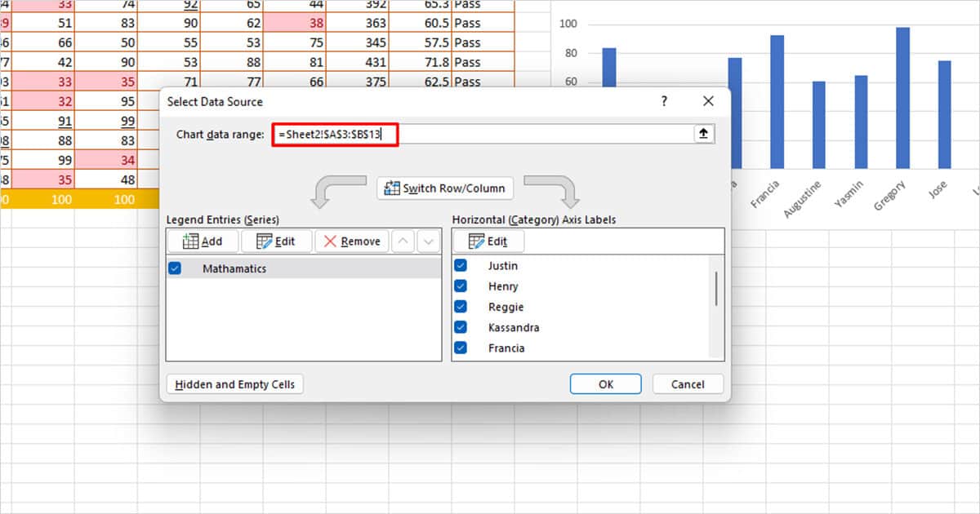Click Edit in Legend Entries section
The height and width of the screenshot is (514, 980).
point(276,241)
